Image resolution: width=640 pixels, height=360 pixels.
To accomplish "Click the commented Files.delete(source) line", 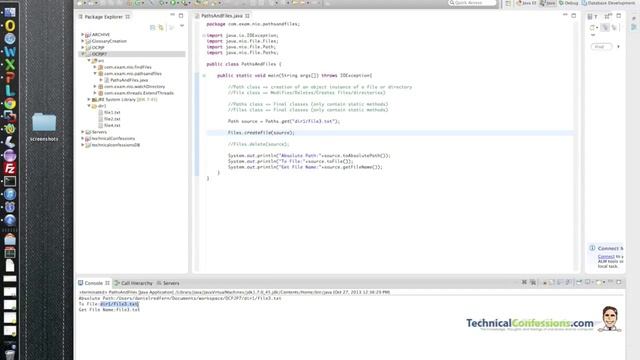I will (258, 144).
